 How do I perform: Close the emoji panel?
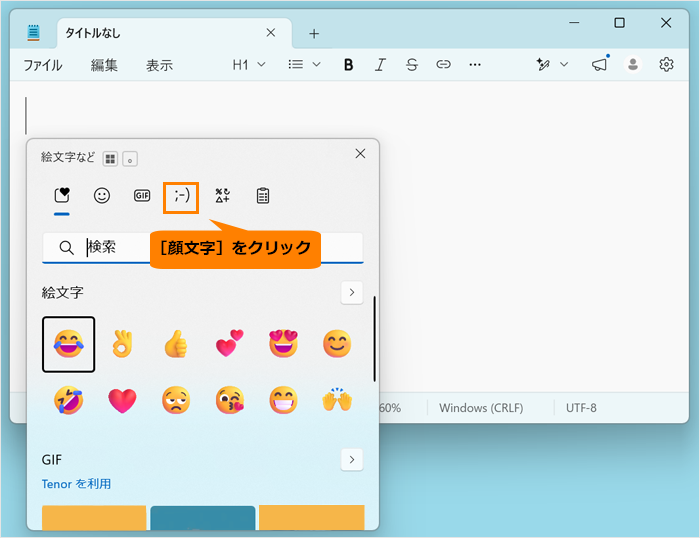360,154
